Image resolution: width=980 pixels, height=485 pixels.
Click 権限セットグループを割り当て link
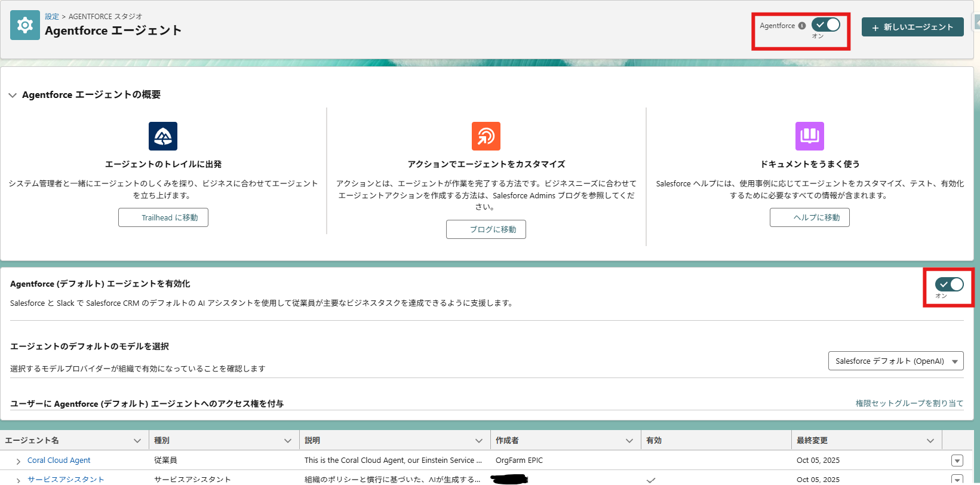(909, 403)
